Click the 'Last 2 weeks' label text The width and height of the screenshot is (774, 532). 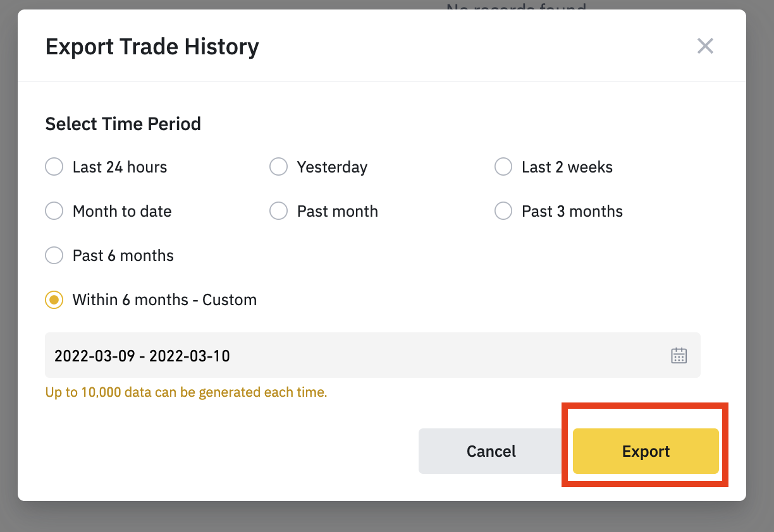pos(567,167)
